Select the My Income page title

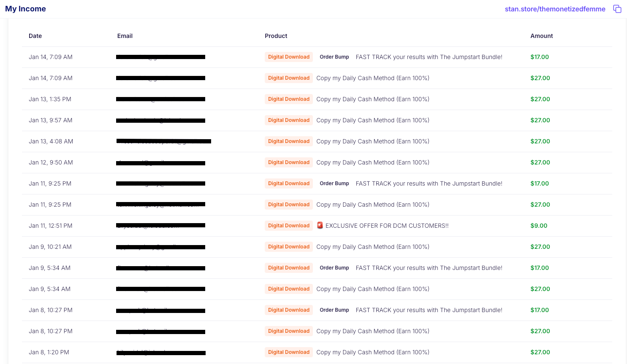point(25,9)
